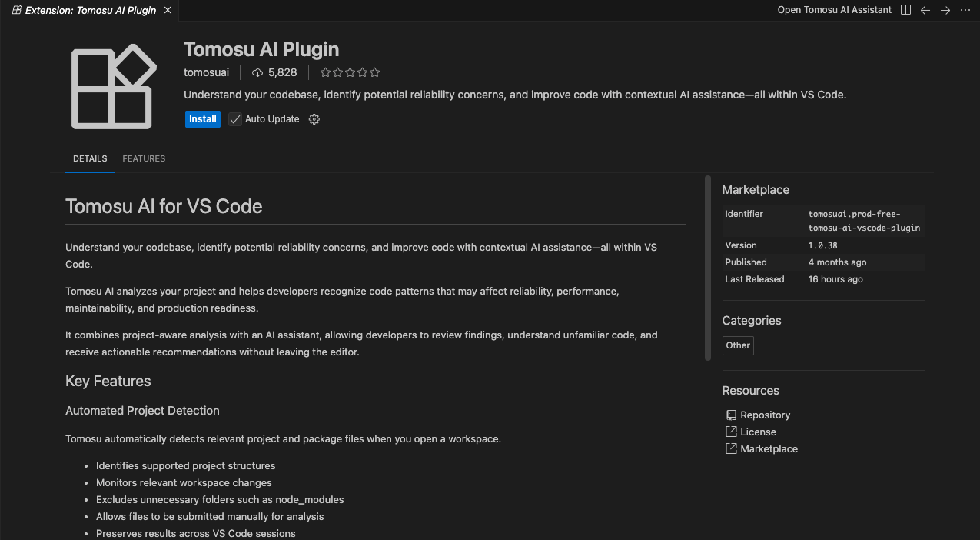Click the split editor icon
The height and width of the screenshot is (540, 980).
(905, 10)
